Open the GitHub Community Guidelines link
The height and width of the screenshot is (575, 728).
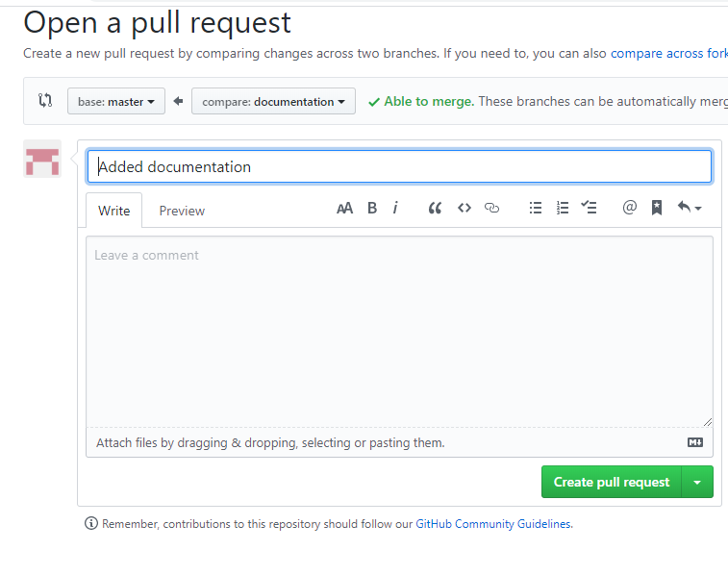coord(493,524)
